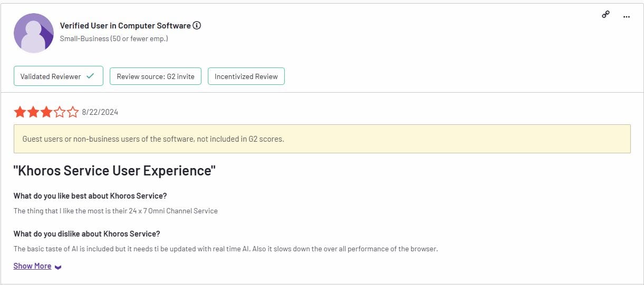This screenshot has width=644, height=285.
Task: Click the reviewer avatar image
Action: click(34, 33)
